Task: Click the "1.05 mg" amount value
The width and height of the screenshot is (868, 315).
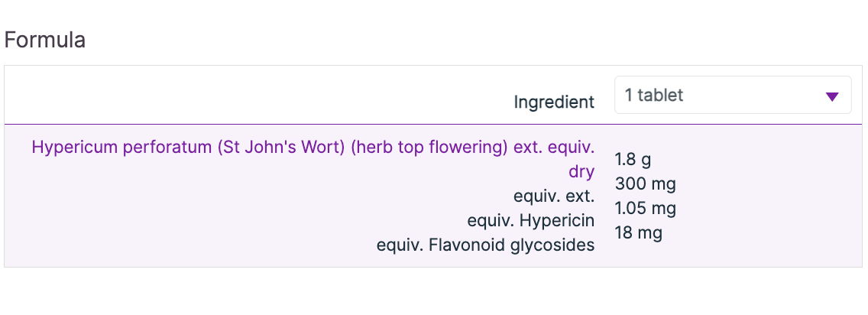Action: coord(645,208)
